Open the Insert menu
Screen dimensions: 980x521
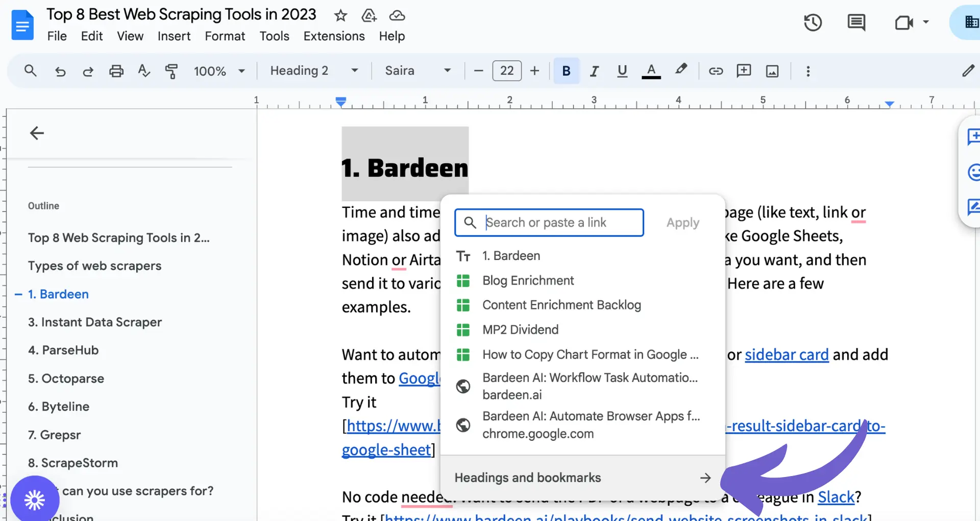click(174, 36)
